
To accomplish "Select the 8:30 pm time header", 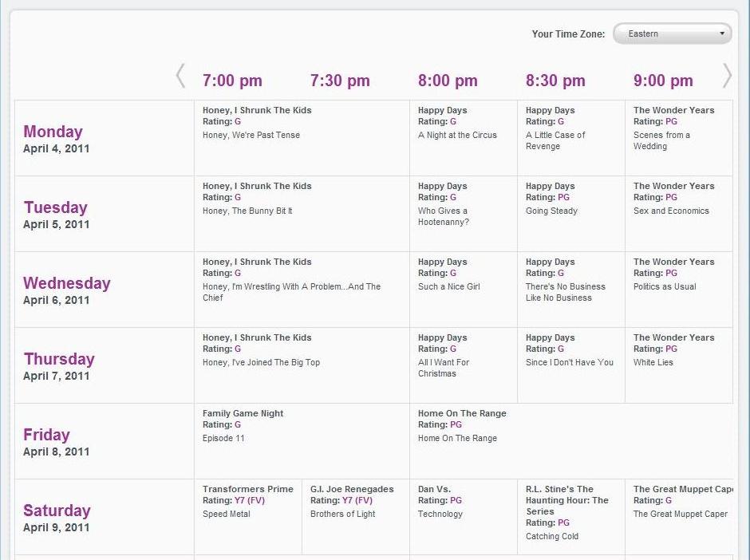I will pyautogui.click(x=555, y=81).
